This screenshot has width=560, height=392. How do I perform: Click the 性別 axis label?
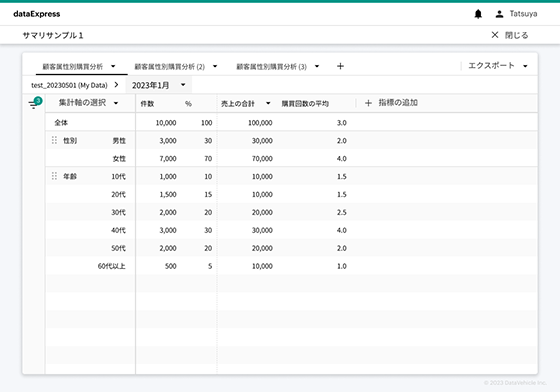click(70, 141)
